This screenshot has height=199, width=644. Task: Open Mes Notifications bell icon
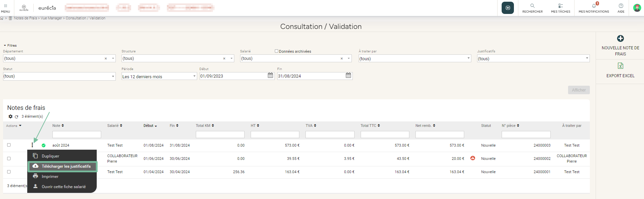pos(594,6)
